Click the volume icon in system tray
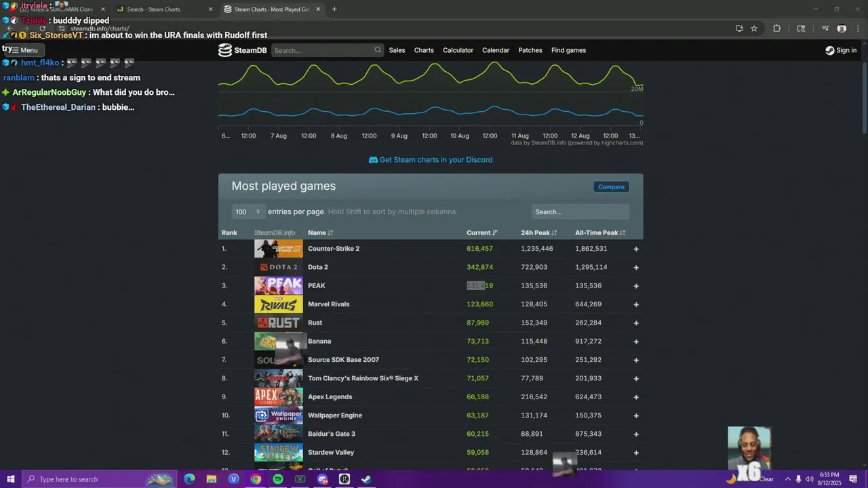 click(x=809, y=479)
